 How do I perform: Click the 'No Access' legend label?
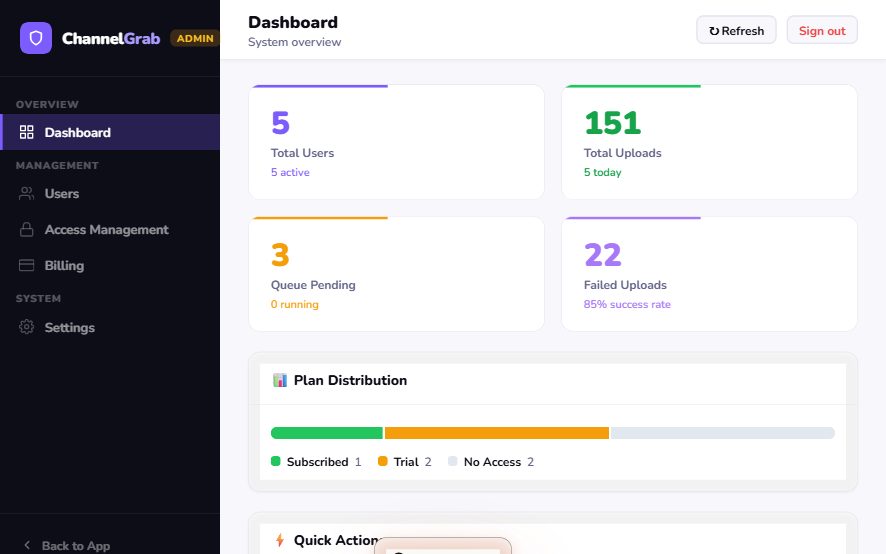click(492, 462)
